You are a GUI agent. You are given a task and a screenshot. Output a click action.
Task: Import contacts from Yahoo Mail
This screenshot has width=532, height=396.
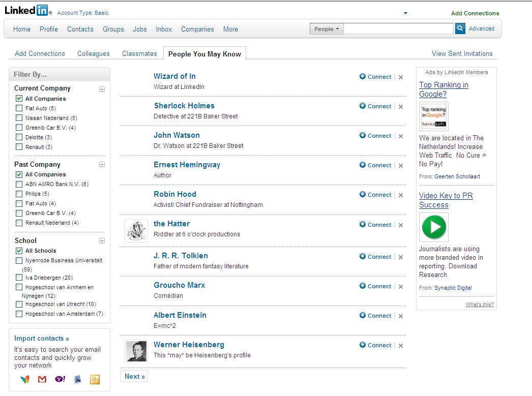tap(60, 379)
